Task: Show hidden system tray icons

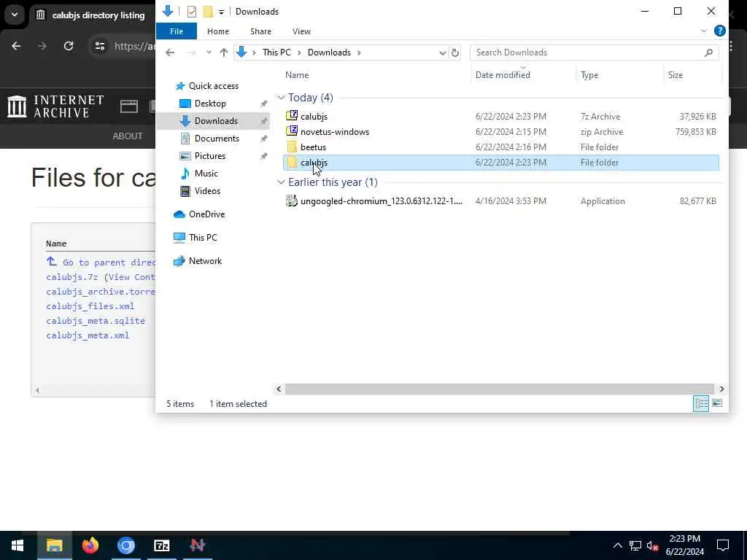Action: click(x=617, y=545)
